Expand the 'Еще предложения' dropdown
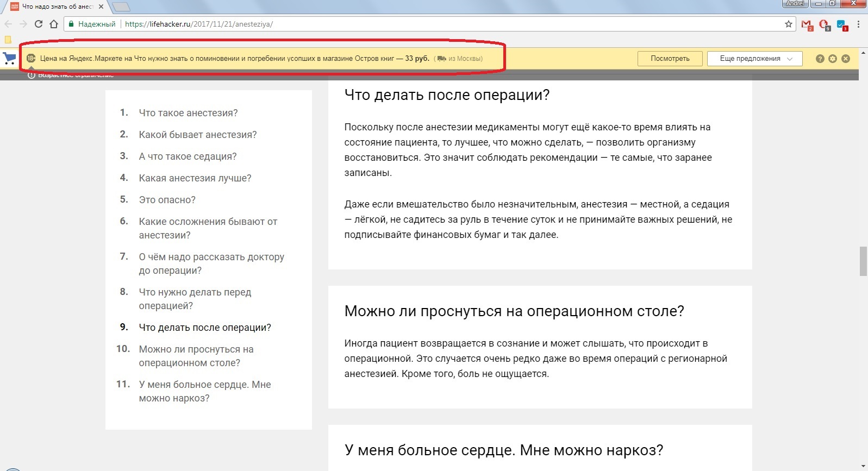Image resolution: width=868 pixels, height=471 pixels. click(755, 59)
